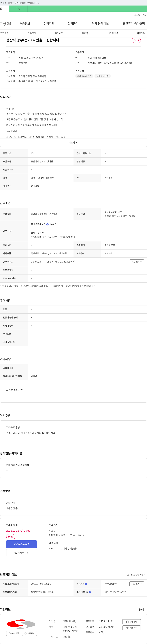
Task: Add company via the 관심기업 star button
Action: tap(14, 633)
